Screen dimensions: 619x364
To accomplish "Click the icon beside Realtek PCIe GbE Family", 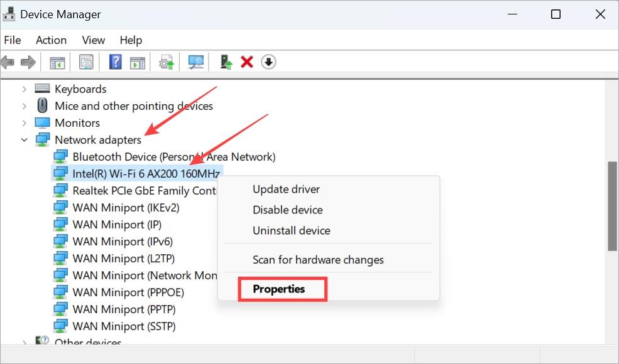I will (60, 191).
